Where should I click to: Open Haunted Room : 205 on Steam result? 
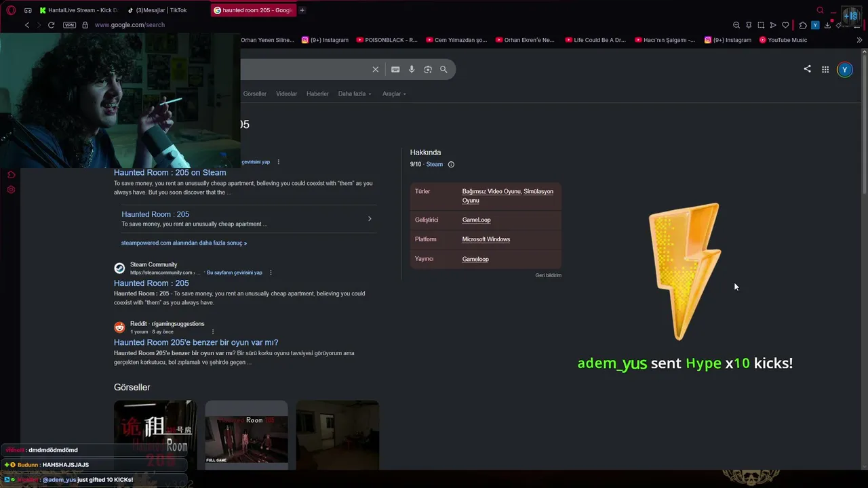pyautogui.click(x=170, y=173)
